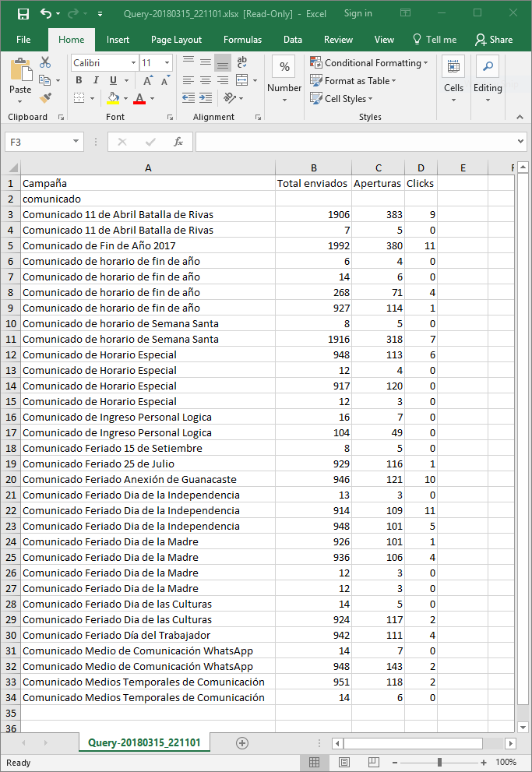Switch to the Page Layout tab
Screen dimensions: 532x772
(x=176, y=40)
